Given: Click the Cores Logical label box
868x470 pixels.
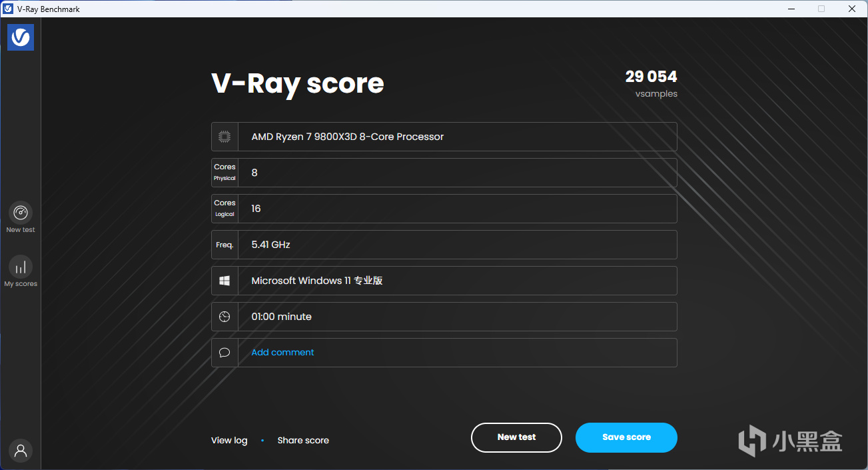Looking at the screenshot, I should tap(224, 209).
